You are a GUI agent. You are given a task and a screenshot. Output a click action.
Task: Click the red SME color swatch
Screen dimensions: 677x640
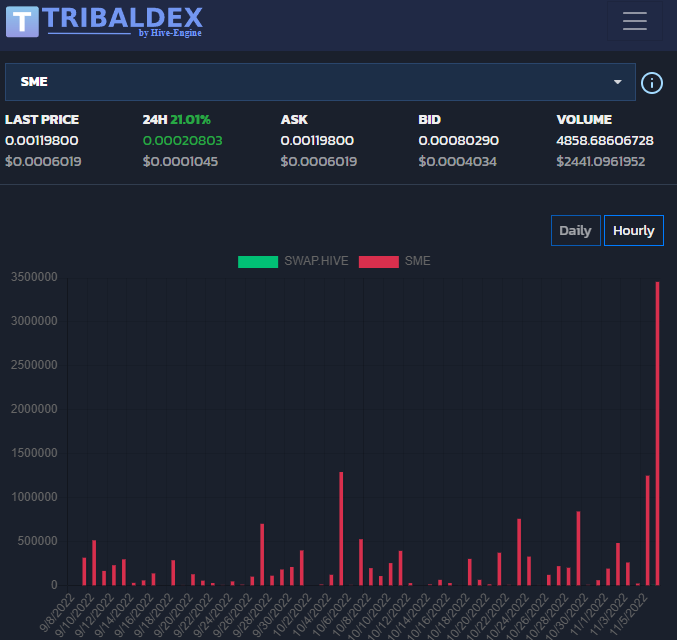[379, 262]
